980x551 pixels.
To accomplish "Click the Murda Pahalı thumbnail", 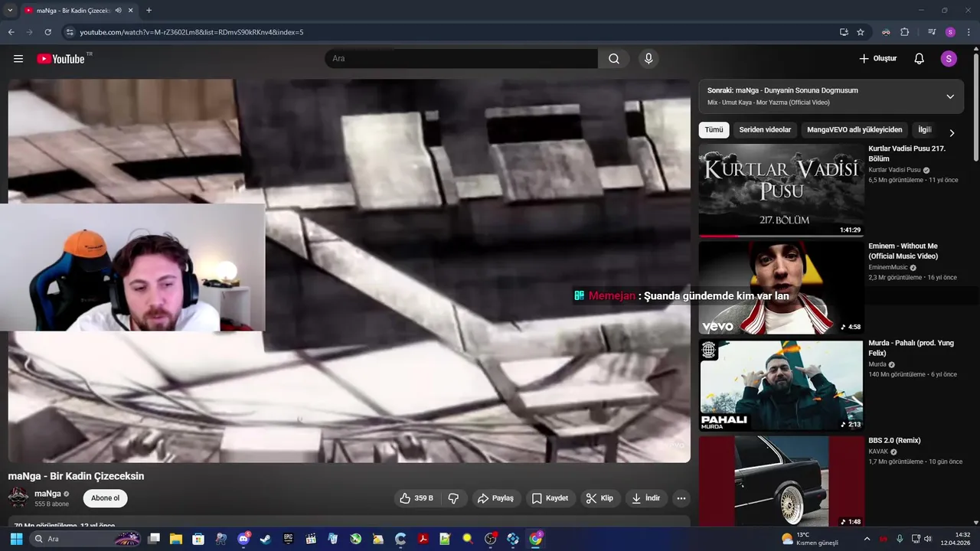I will click(781, 385).
